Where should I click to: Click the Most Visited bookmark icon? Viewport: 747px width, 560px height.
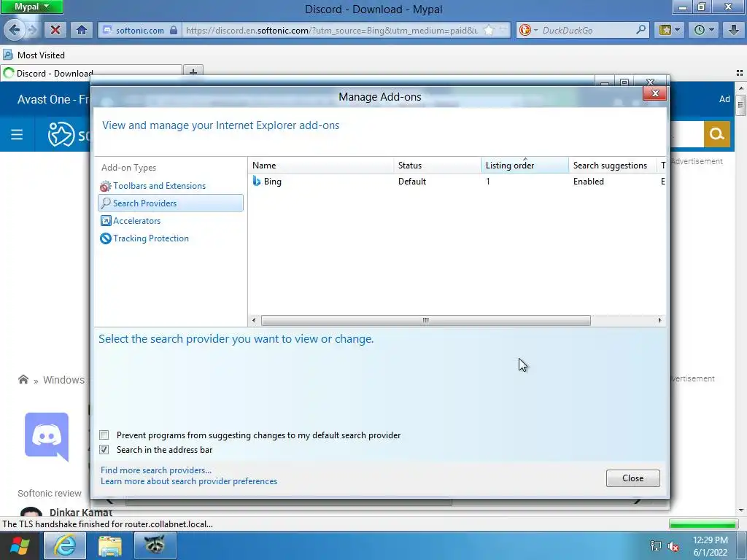click(x=8, y=55)
